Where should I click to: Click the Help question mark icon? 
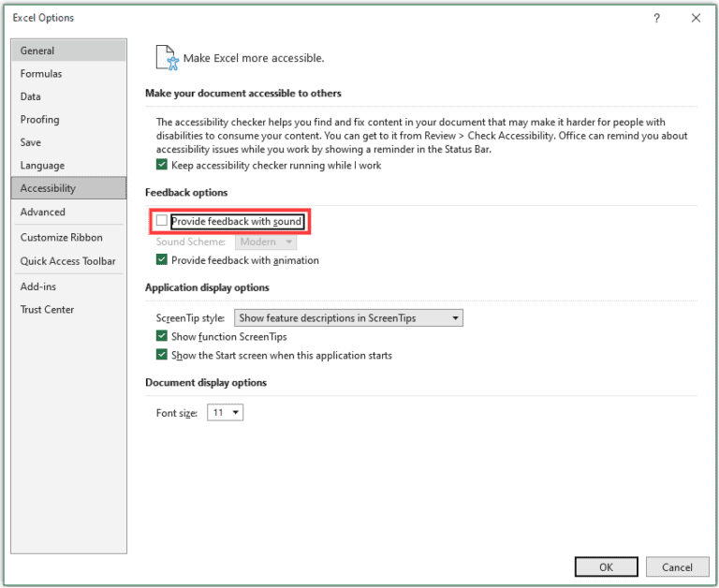pos(656,18)
